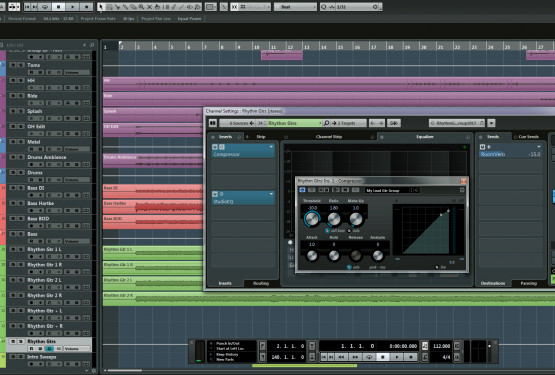Viewport: 555px width, 375px height.
Task: Go to next channel with right arrow
Action: pyautogui.click(x=381, y=123)
